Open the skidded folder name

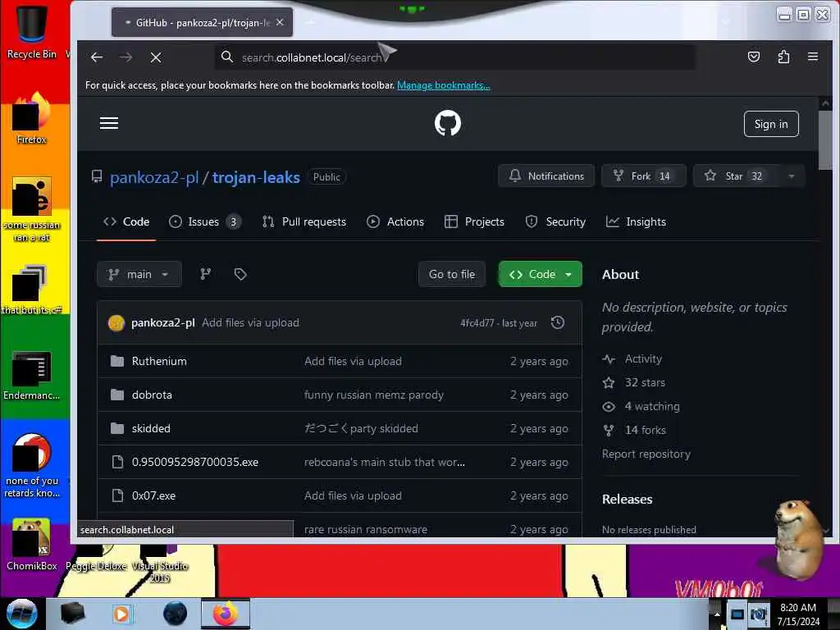[151, 428]
